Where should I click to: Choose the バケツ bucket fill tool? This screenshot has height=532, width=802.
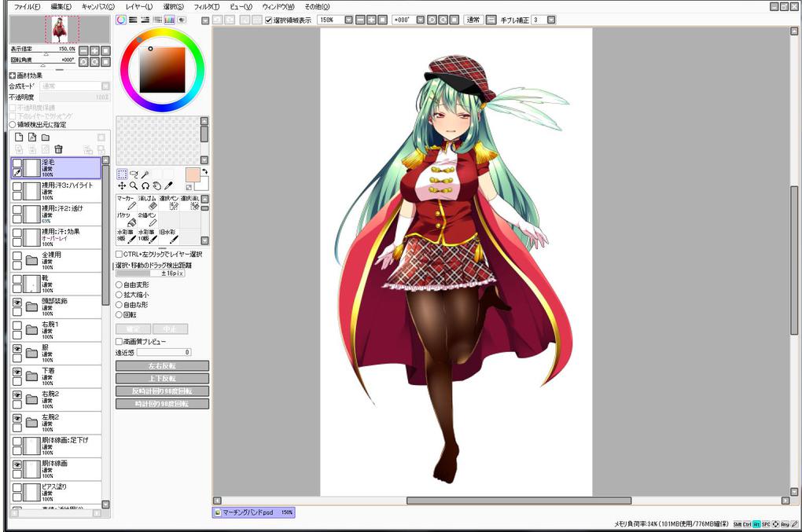[x=127, y=220]
